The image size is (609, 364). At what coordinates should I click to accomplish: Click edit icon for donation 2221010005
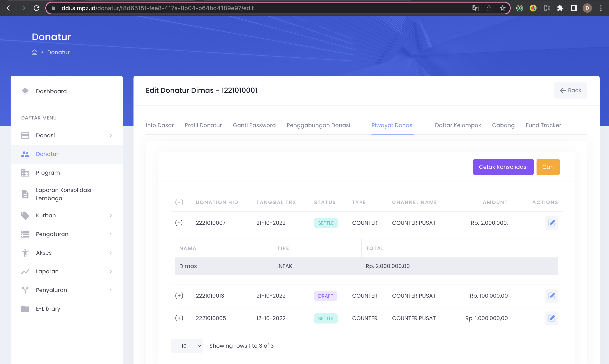pos(551,318)
